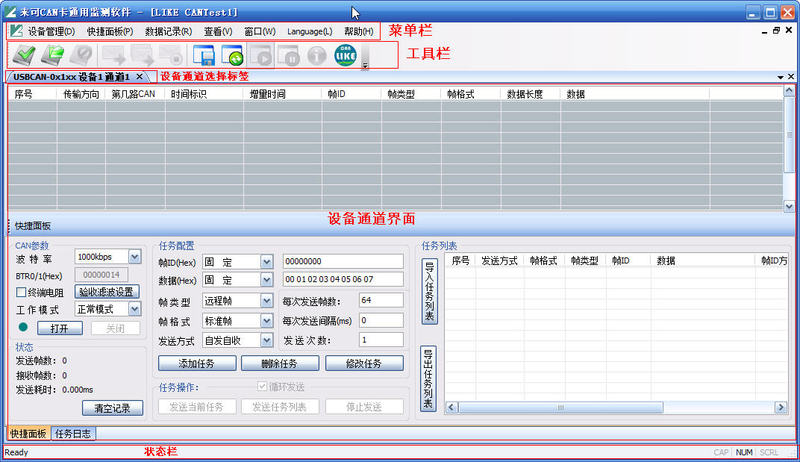Viewport: 800px width, 462px height.
Task: Click the play toolbar icon
Action: coord(260,56)
